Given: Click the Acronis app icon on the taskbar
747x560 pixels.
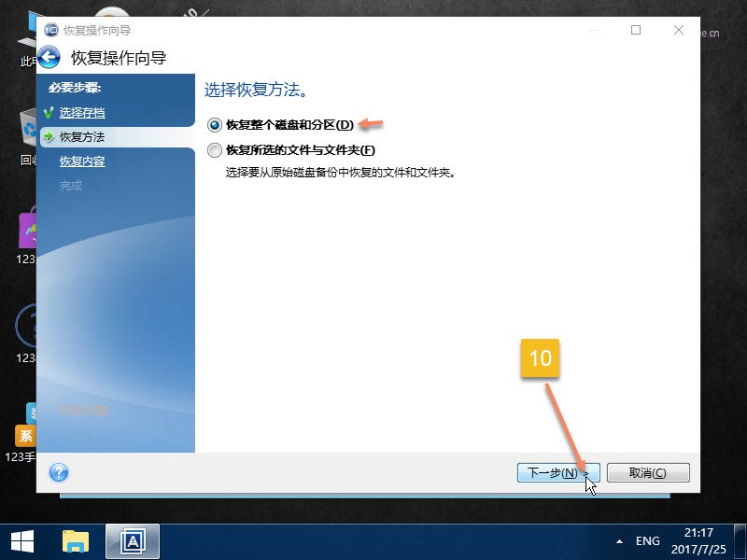Looking at the screenshot, I should pyautogui.click(x=131, y=539).
